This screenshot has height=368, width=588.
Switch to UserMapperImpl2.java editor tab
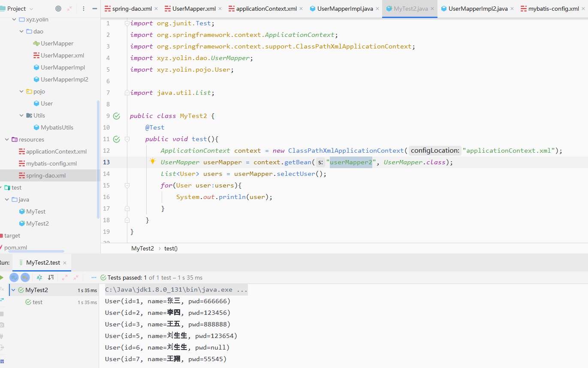point(478,9)
